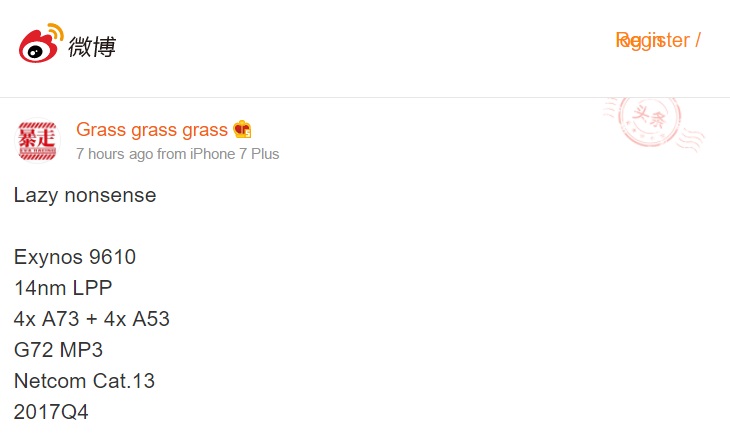Click the membership badge beside username
The width and height of the screenshot is (730, 440).
point(242,130)
